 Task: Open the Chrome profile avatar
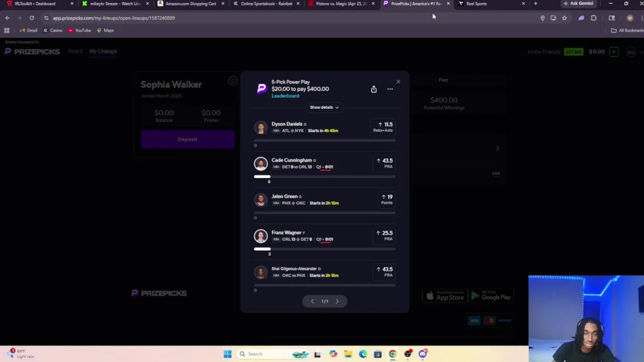pos(630,18)
